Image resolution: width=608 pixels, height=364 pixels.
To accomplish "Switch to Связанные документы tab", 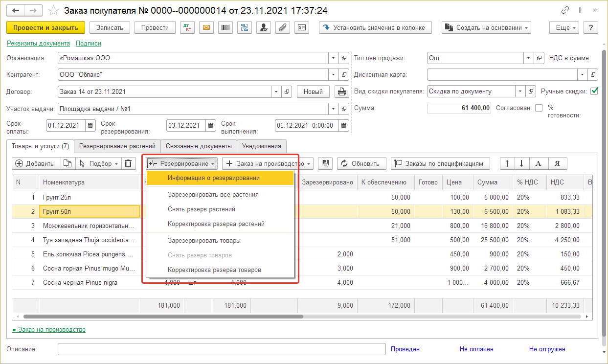I will coord(199,146).
